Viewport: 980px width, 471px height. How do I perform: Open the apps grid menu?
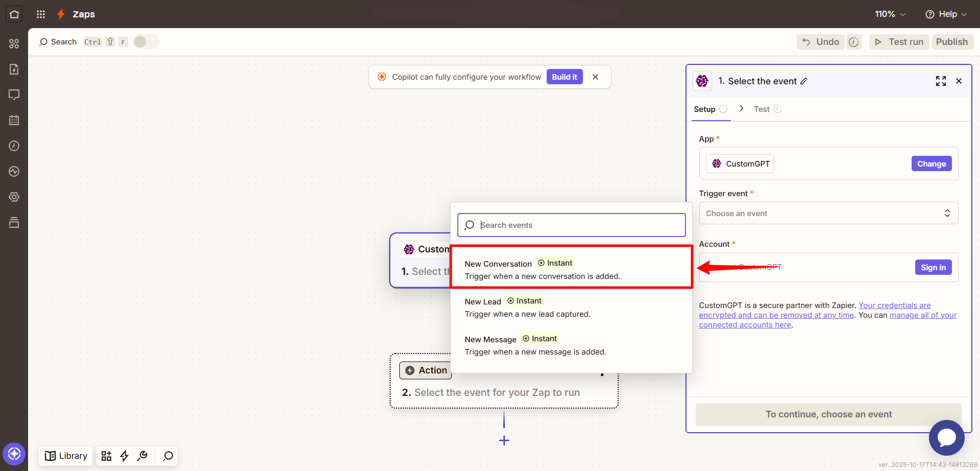[41, 14]
